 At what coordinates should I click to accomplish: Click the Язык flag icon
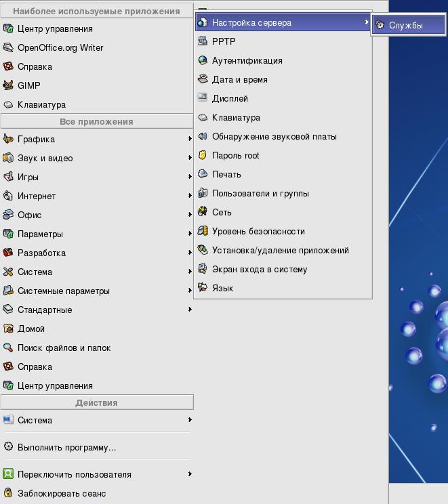[203, 288]
